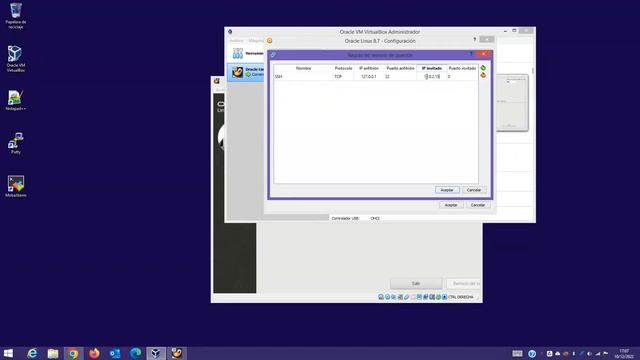Click the 127.0.0.1 host IP cell
This screenshot has width=640, height=360.
pyautogui.click(x=369, y=76)
